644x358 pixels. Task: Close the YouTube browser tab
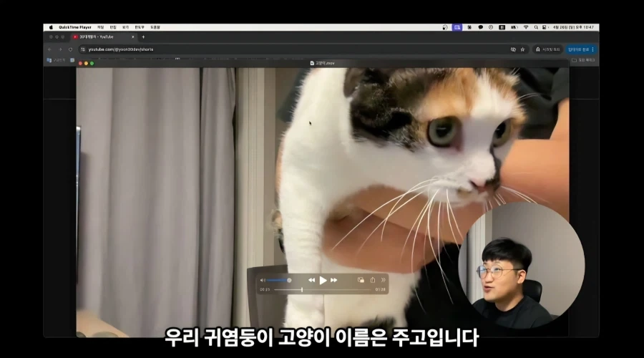[132, 37]
